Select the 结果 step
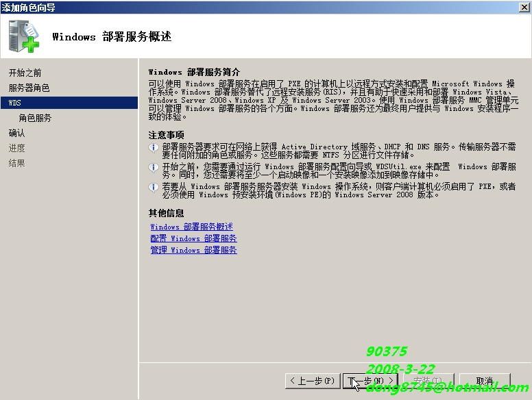The width and height of the screenshot is (532, 400). [16, 164]
